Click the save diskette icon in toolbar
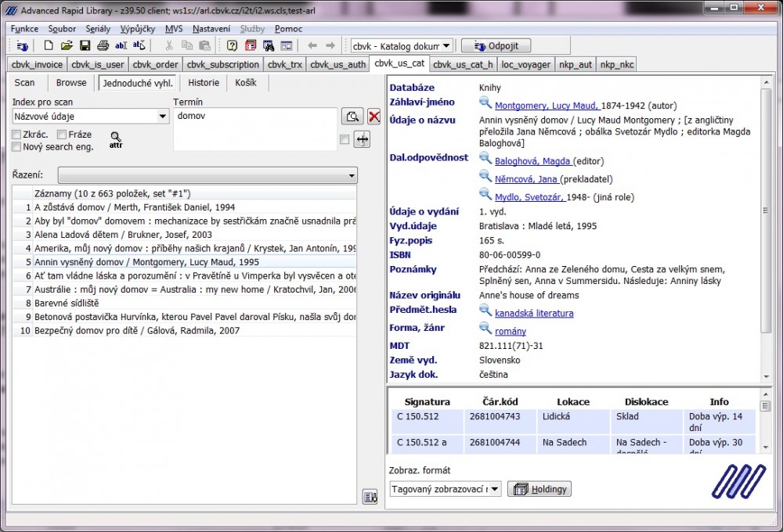The width and height of the screenshot is (783, 532). pyautogui.click(x=85, y=46)
